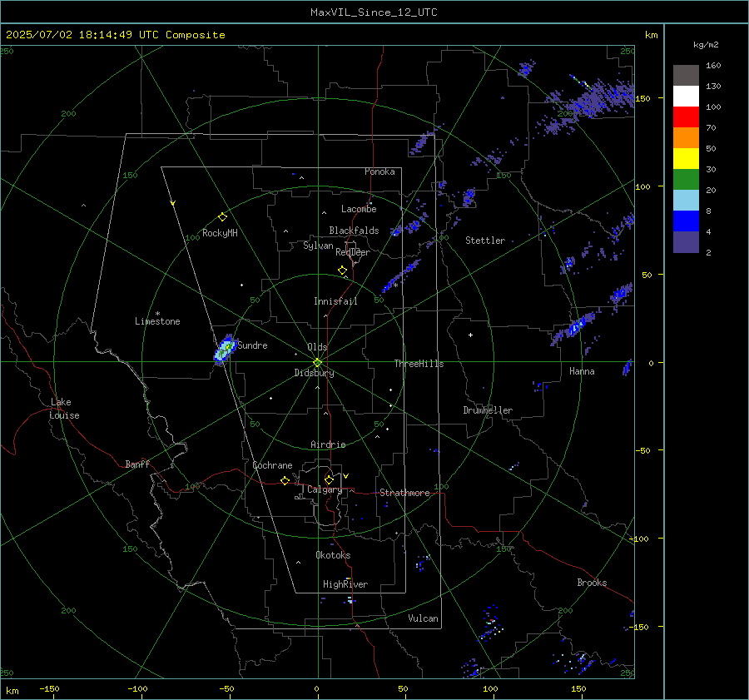Select the ThreeHills label
Viewport: 749px width, 700px height.
[419, 364]
